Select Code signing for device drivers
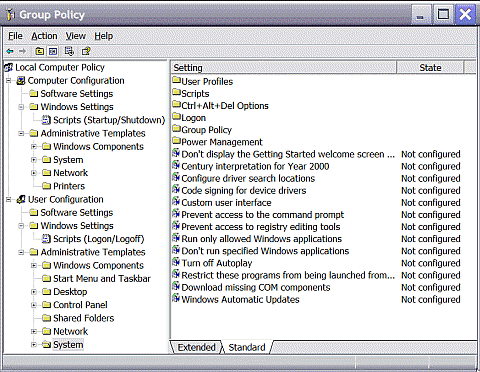The width and height of the screenshot is (480, 372). (244, 191)
